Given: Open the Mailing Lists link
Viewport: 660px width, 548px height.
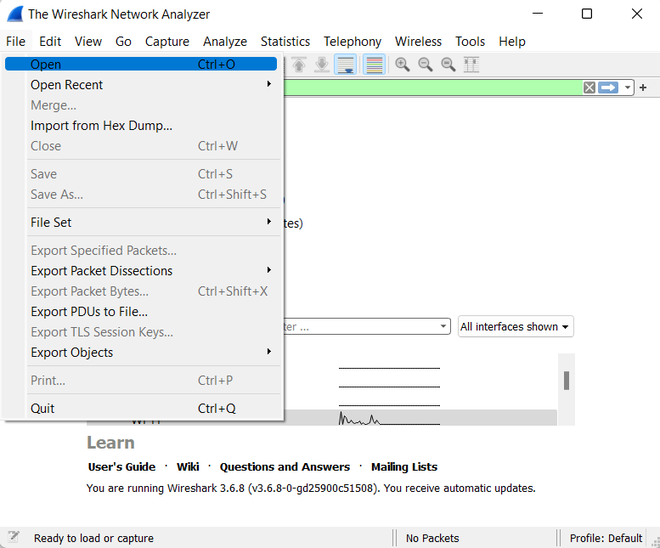Looking at the screenshot, I should 404,467.
